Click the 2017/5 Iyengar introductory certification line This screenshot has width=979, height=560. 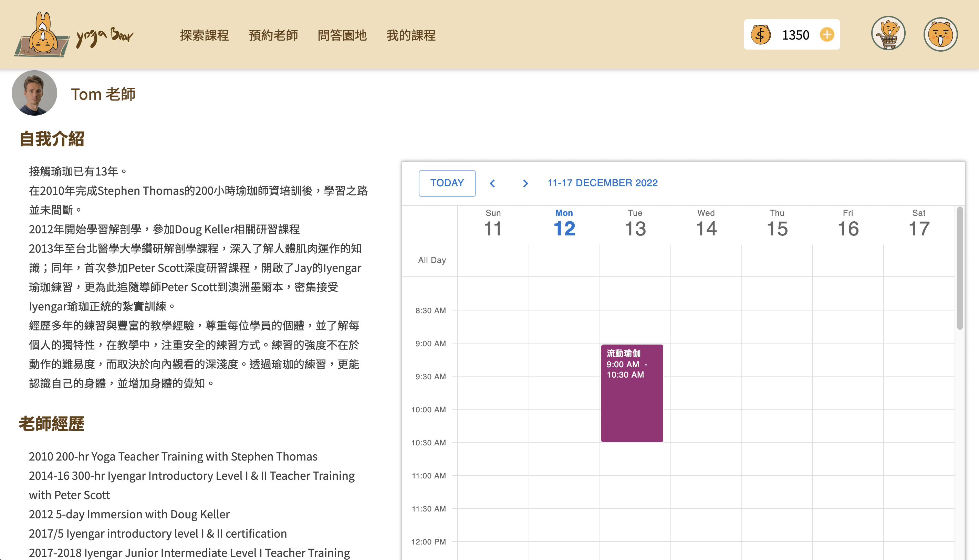point(158,533)
